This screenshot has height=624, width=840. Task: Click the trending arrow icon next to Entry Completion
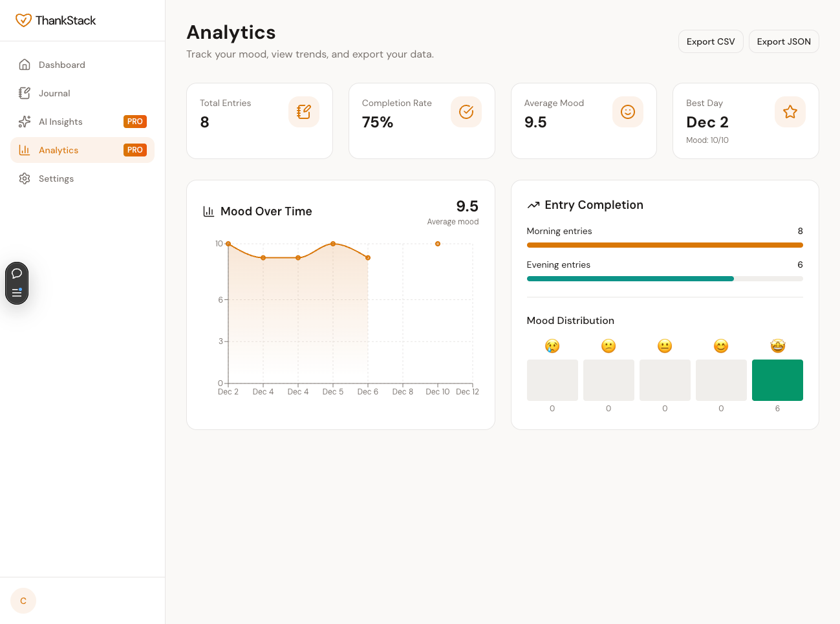coord(533,204)
